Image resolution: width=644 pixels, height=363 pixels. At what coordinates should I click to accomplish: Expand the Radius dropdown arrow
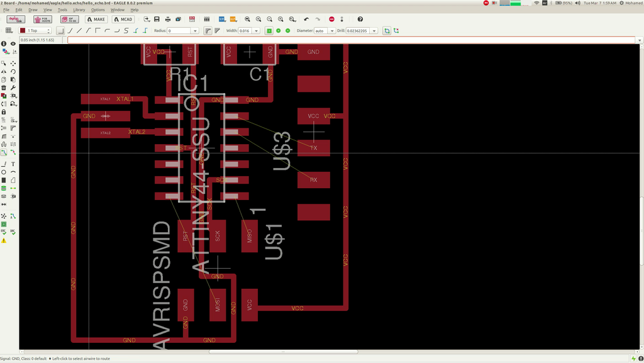point(195,31)
